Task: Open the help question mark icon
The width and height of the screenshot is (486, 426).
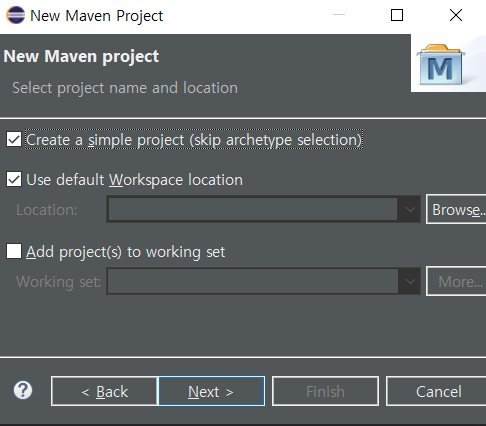Action: coord(23,390)
